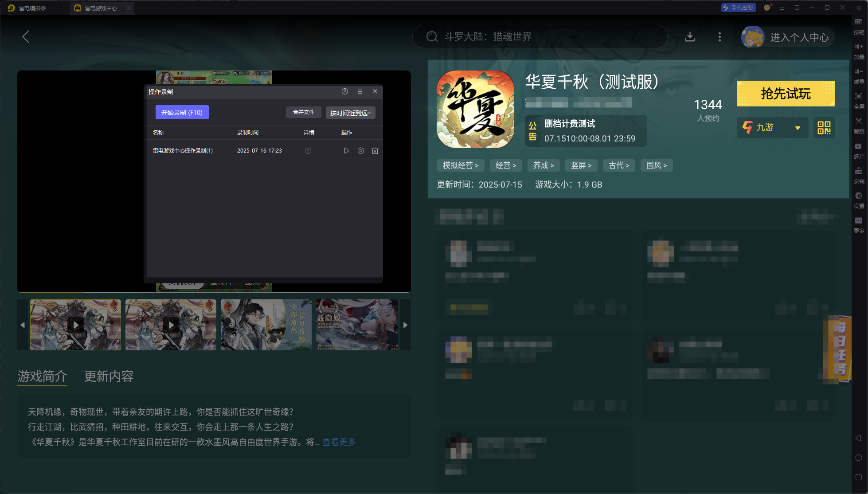
Task: Take a screenshot with the 截图 icon
Action: [x=859, y=125]
